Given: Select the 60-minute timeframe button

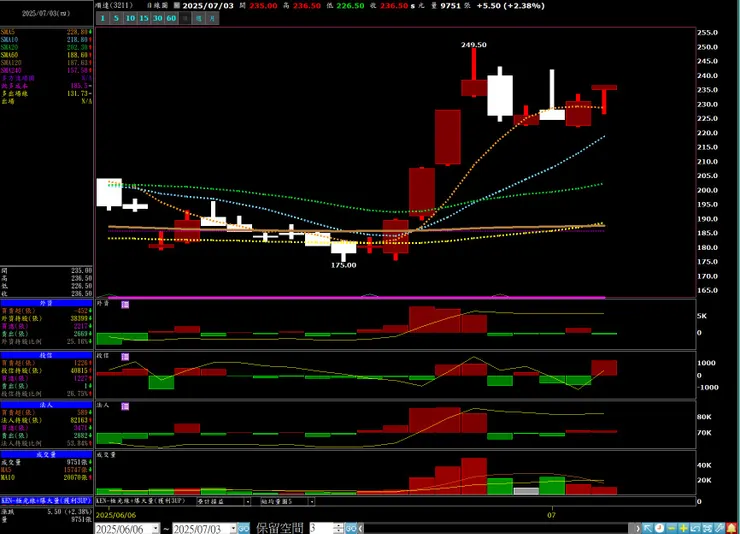Looking at the screenshot, I should click(171, 18).
